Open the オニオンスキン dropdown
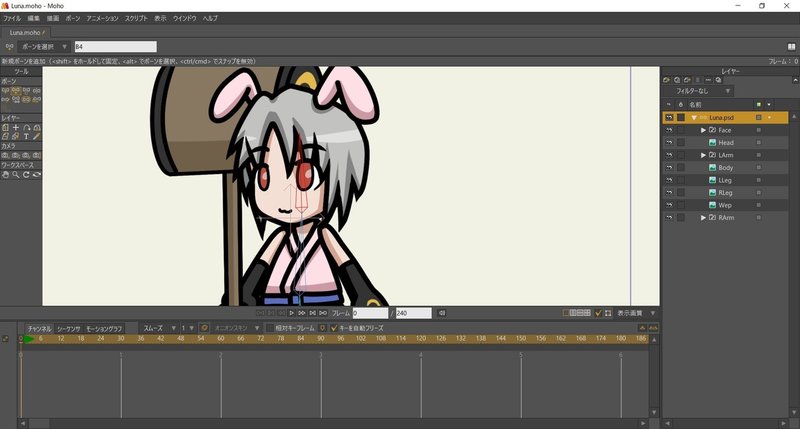Screen dimensions: 800x429 pyautogui.click(x=237, y=328)
